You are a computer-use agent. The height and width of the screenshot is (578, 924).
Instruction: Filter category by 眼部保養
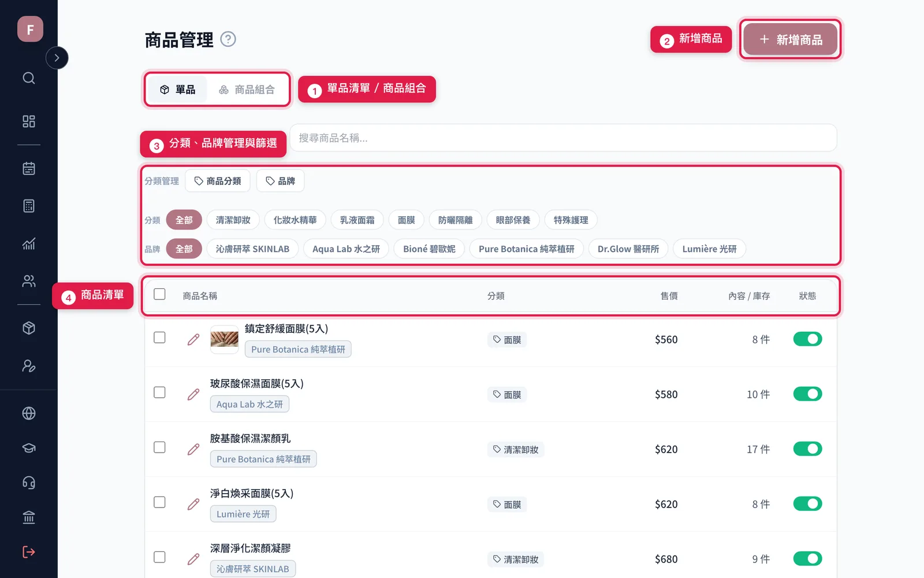[x=513, y=220]
